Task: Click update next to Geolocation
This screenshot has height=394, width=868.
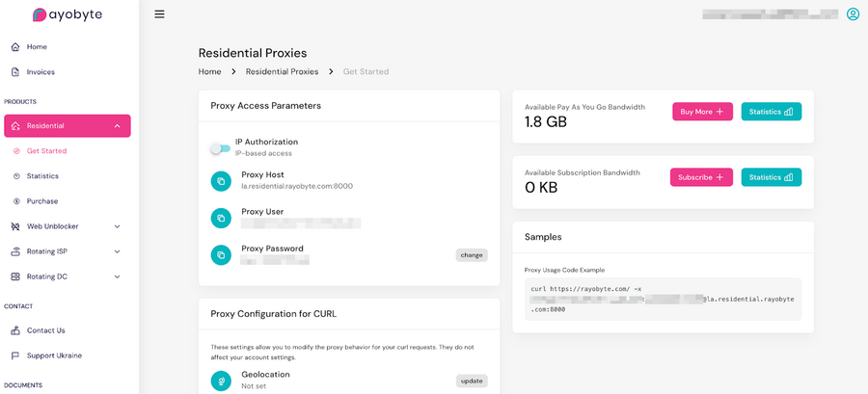Action: [472, 381]
